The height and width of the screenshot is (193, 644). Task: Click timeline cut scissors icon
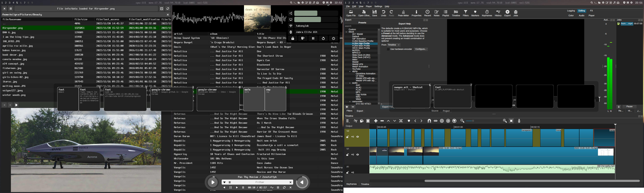[x=355, y=121]
